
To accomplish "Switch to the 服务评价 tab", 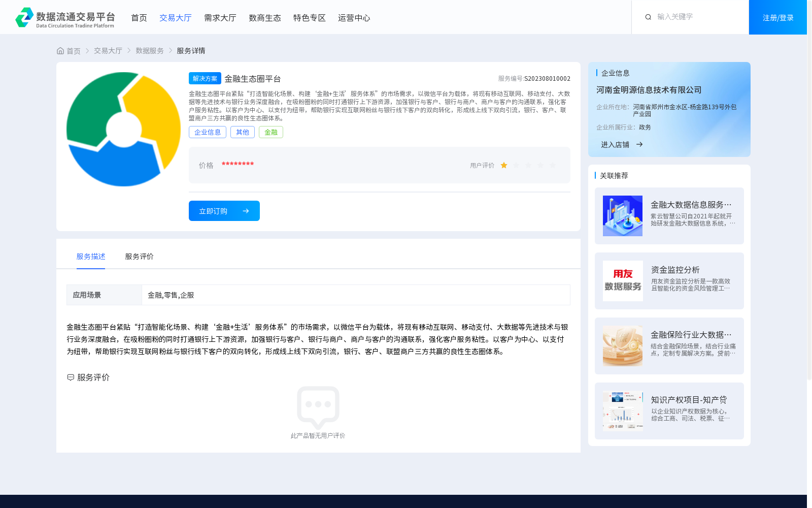I will [140, 257].
